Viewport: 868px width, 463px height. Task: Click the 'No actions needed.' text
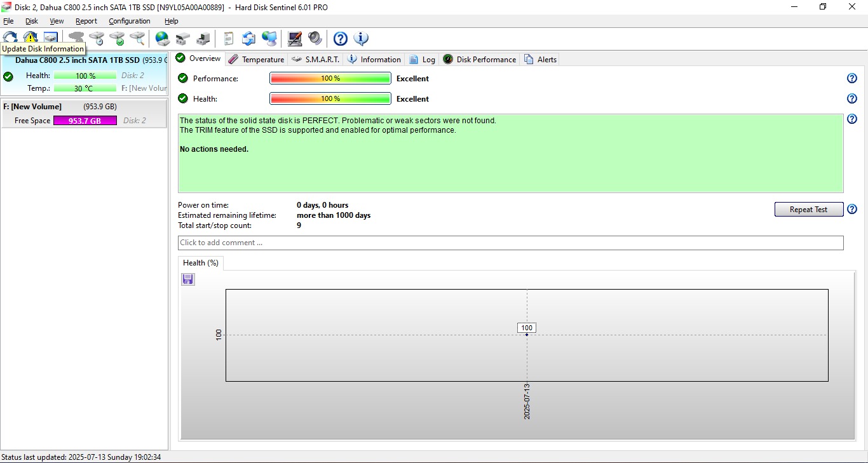click(x=214, y=149)
